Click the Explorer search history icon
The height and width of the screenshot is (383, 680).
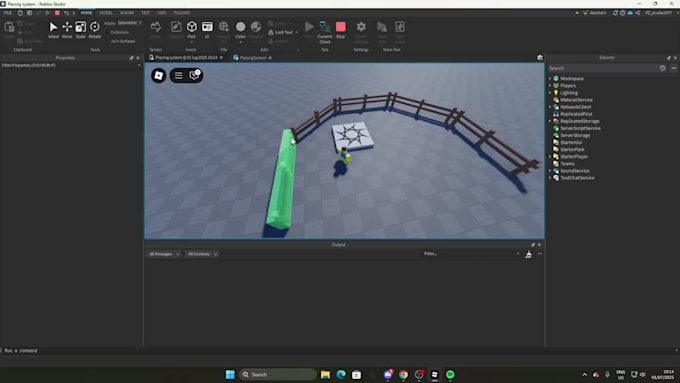[663, 68]
